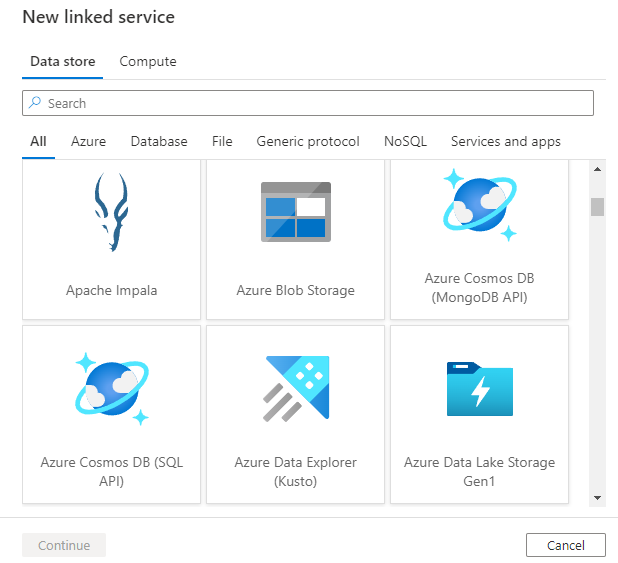The image size is (618, 563).
Task: Click the scrollbar up arrow
Action: 597,168
